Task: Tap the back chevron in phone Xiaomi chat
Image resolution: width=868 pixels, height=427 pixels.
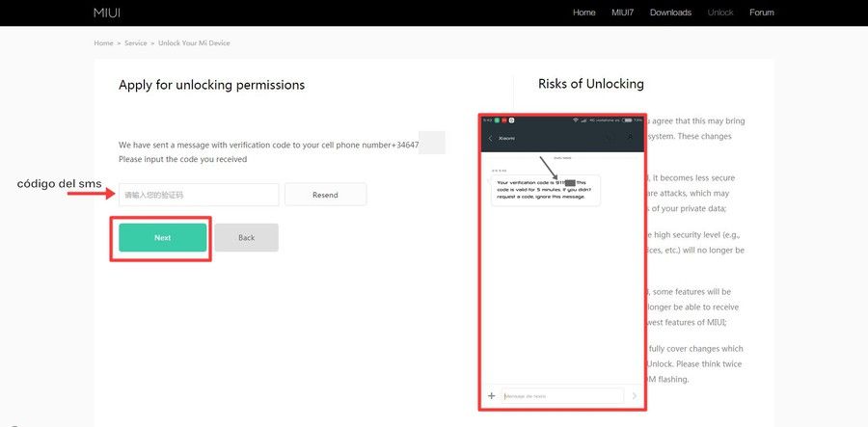Action: coord(490,138)
